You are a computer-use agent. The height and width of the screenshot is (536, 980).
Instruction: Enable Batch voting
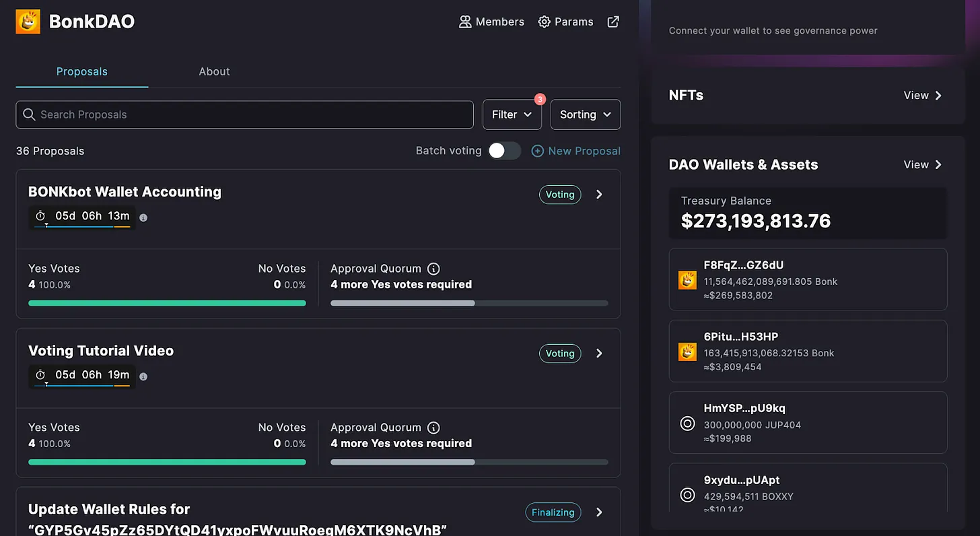click(505, 151)
